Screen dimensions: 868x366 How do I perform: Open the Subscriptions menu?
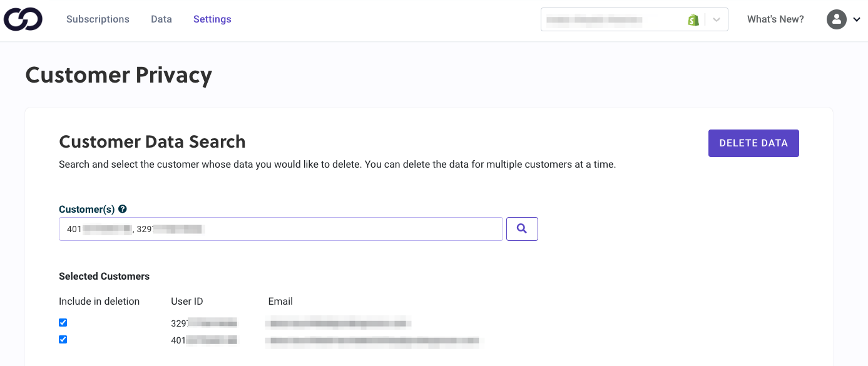coord(98,19)
